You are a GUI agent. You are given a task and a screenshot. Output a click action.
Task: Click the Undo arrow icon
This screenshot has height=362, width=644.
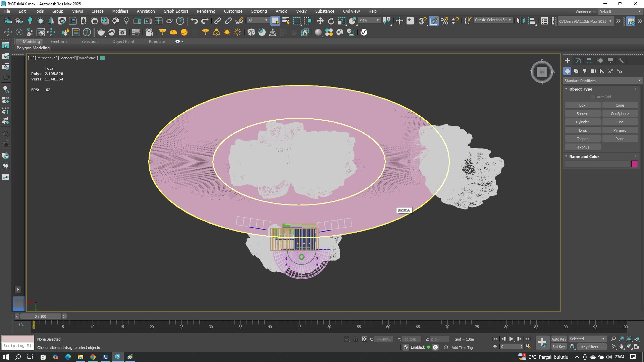(x=194, y=21)
